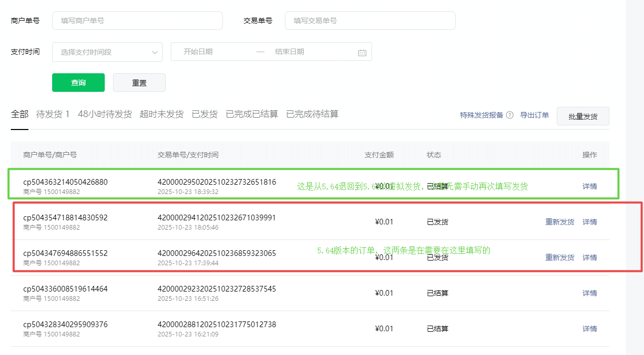Image resolution: width=644 pixels, height=355 pixels.
Task: Click the 交易单号/支付时间 column header
Action: pyautogui.click(x=188, y=155)
